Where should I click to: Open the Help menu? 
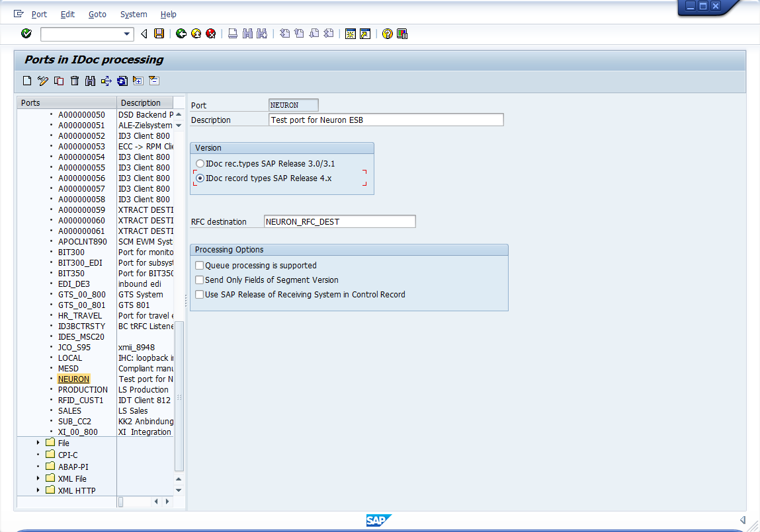click(x=168, y=15)
